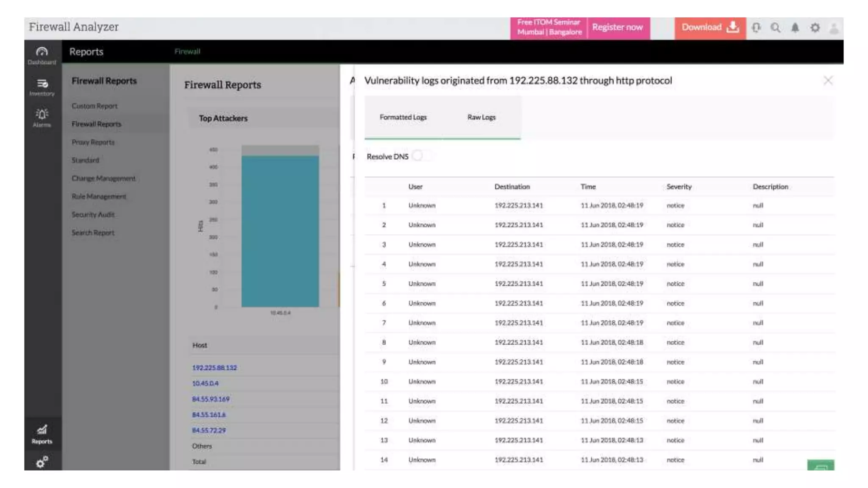The height and width of the screenshot is (488, 868).
Task: Open the user profile icon
Action: [834, 28]
